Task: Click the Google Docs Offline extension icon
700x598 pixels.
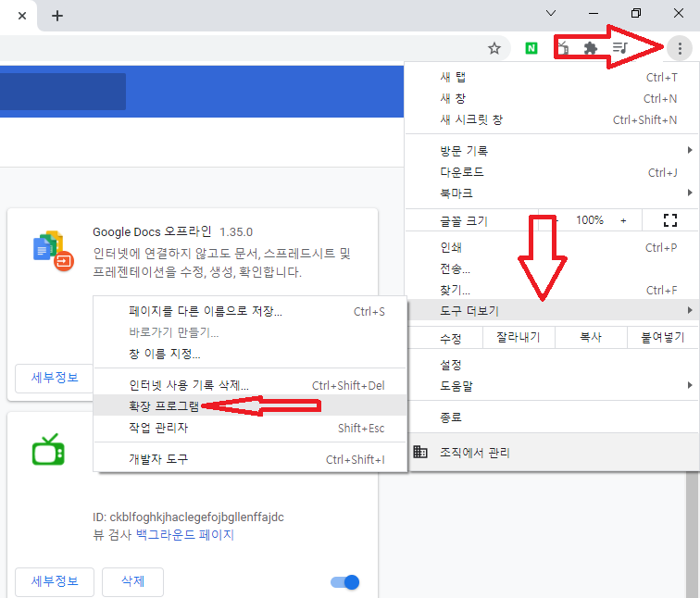Action: pyautogui.click(x=53, y=249)
